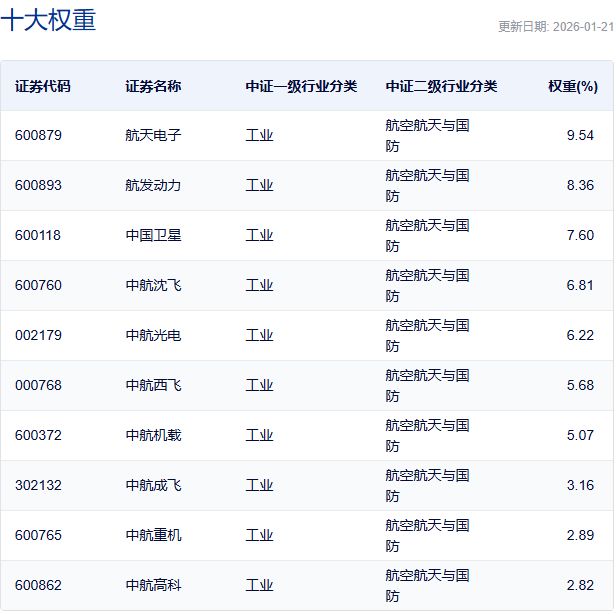Select stock name 中航高科
The width and height of the screenshot is (616, 614).
coord(153,585)
